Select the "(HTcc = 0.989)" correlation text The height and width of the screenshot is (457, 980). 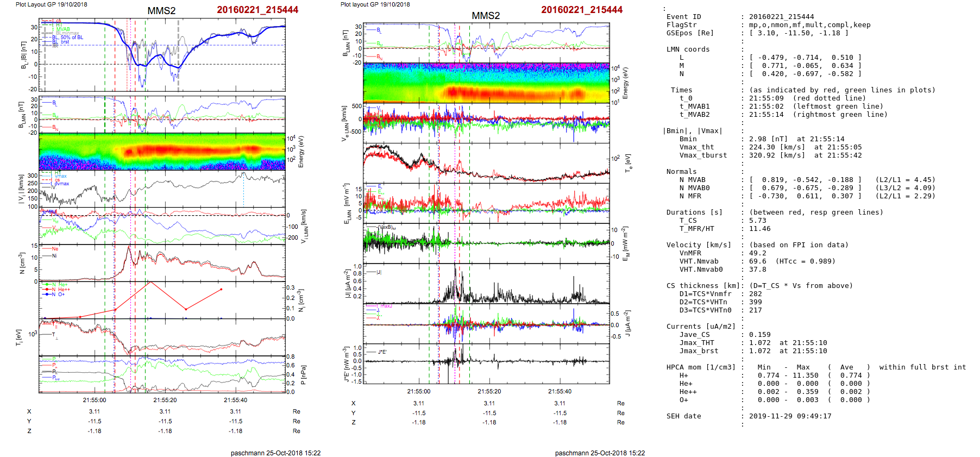point(806,261)
